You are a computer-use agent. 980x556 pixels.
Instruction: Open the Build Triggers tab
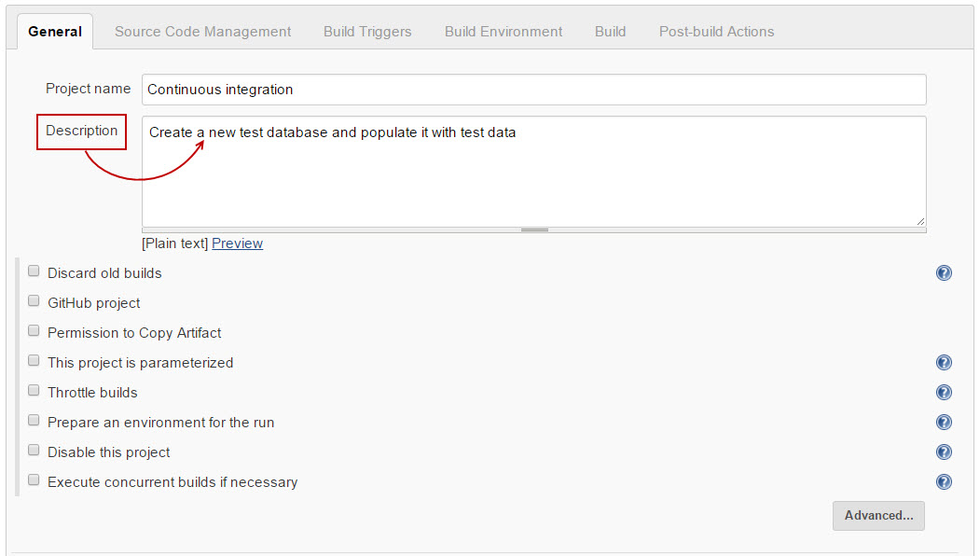pyautogui.click(x=367, y=32)
